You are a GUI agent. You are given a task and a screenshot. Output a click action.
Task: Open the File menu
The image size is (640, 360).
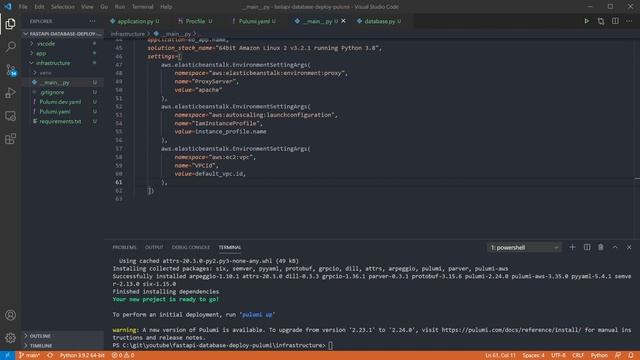[23, 7]
